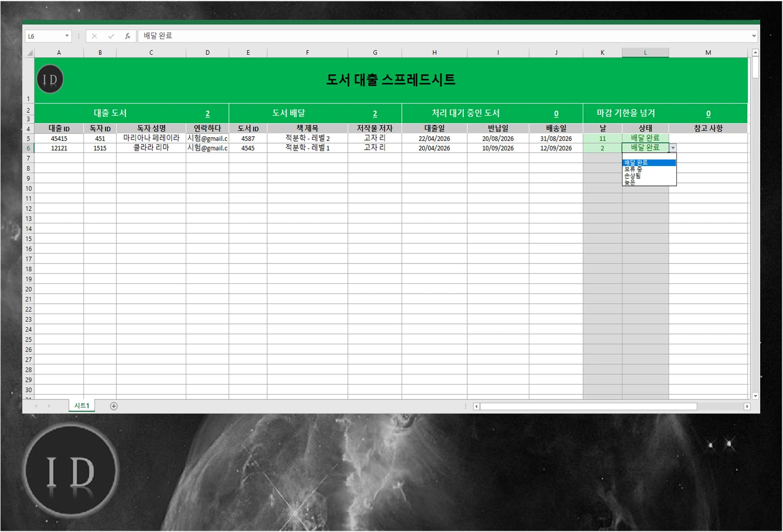The image size is (783, 532).
Task: Click the date cell 22/04/2026
Action: pos(434,139)
